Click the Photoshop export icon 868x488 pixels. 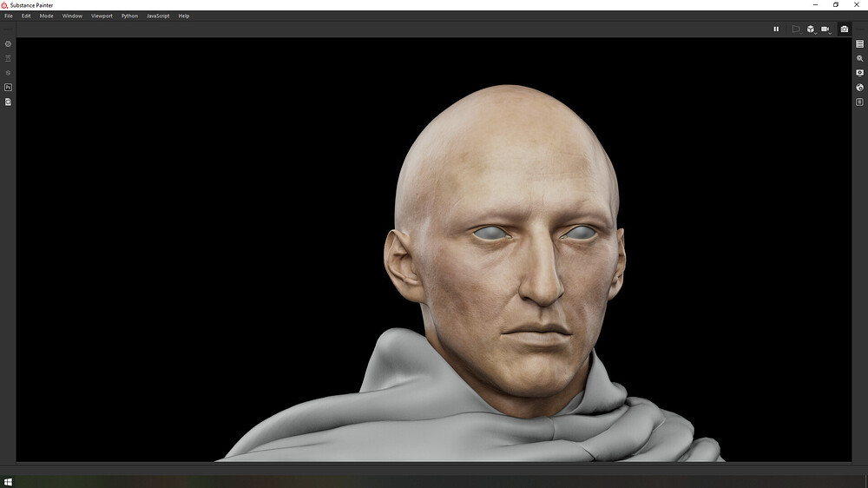pyautogui.click(x=8, y=88)
